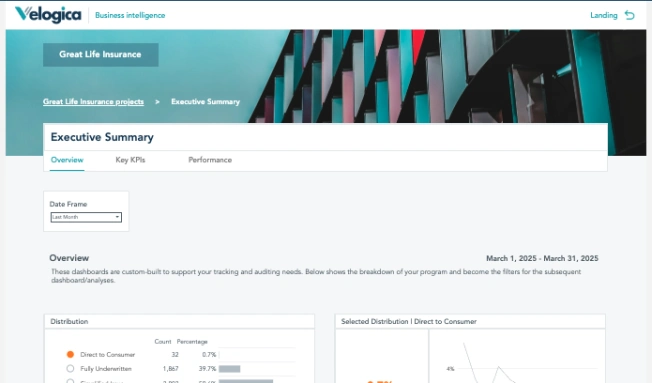Open the Date Frame dropdown
This screenshot has width=652, height=383.
point(86,217)
